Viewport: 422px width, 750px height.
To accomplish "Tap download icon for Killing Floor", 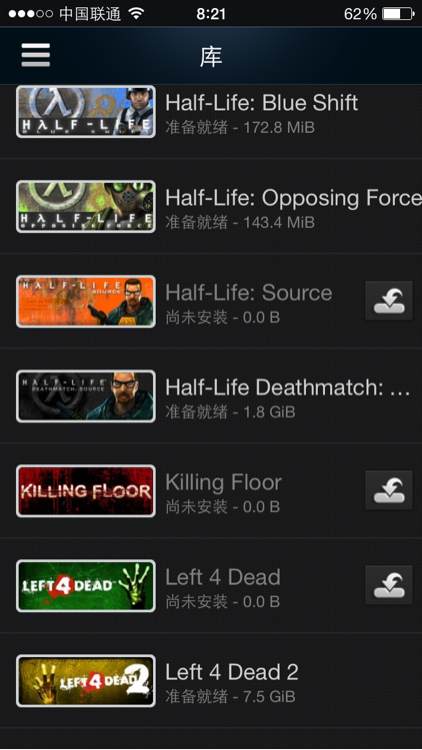I will click(x=389, y=490).
